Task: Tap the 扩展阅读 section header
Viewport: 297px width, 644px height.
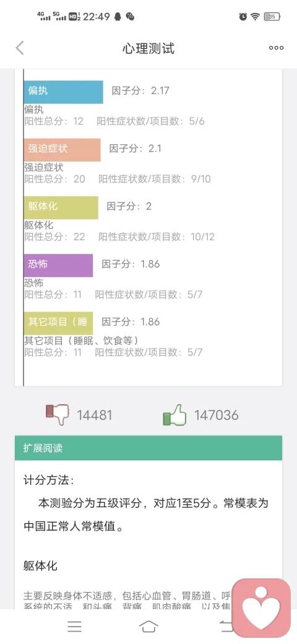Action: click(x=148, y=448)
